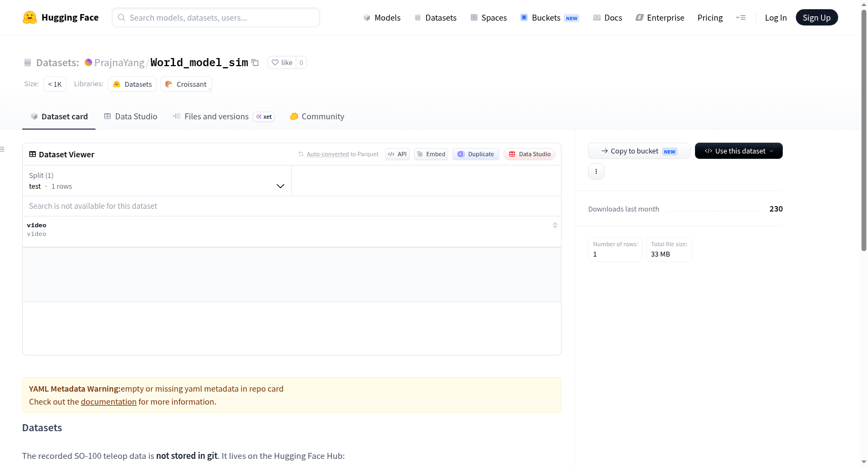
Task: Click the Log In link
Action: coord(776,17)
